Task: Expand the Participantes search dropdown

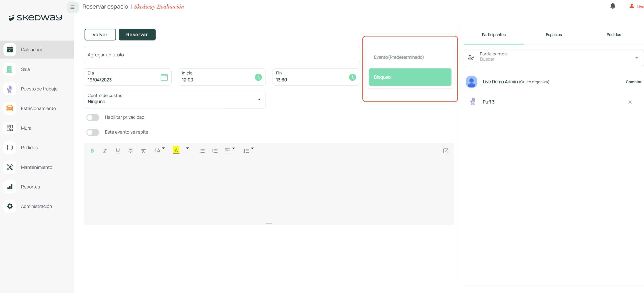Action: (637, 58)
